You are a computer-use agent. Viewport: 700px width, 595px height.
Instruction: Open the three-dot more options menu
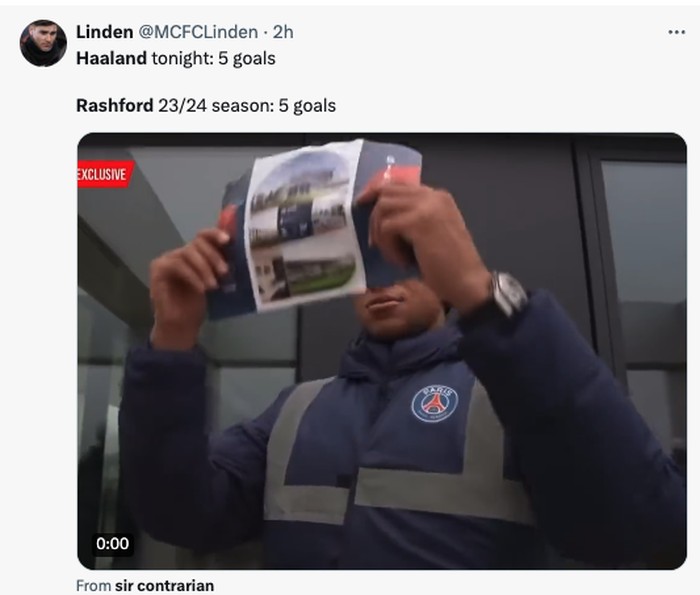click(676, 32)
